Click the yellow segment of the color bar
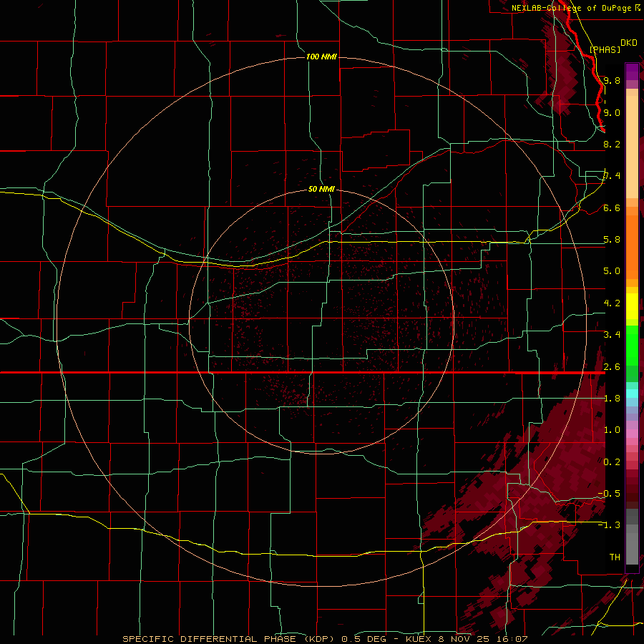Viewport: 644px width, 644px height. coord(632,306)
